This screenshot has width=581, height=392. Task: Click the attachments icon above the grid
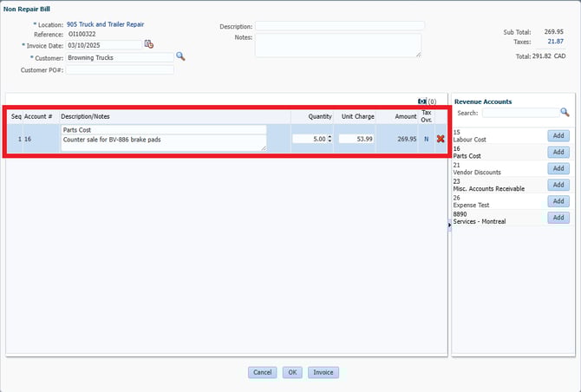pos(422,101)
